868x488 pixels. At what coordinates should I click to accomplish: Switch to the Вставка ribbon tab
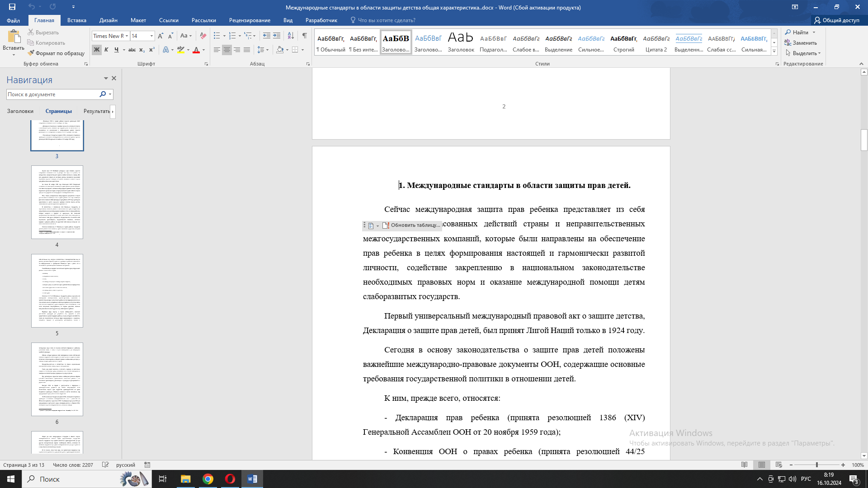click(77, 20)
